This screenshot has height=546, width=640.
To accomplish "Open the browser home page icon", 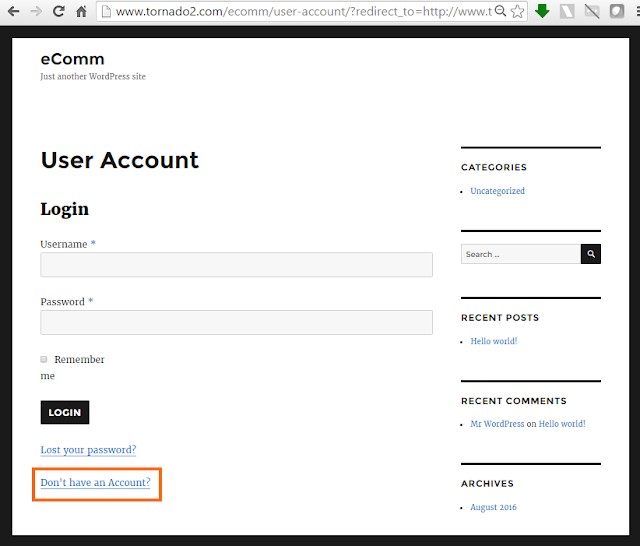I will click(82, 11).
